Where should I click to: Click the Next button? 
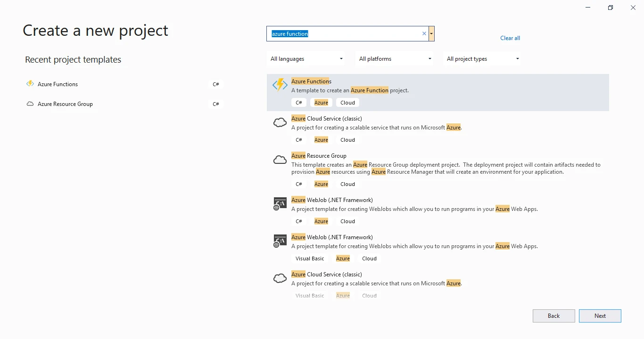[x=600, y=315]
